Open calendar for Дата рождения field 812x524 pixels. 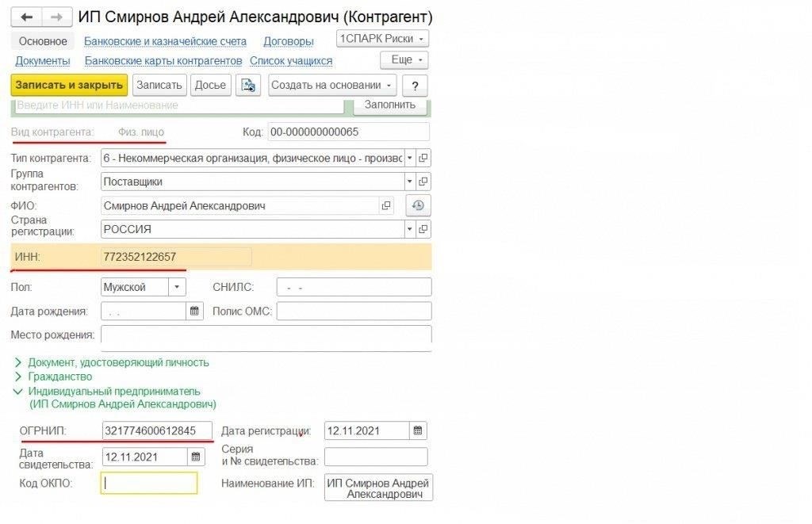[x=194, y=312]
